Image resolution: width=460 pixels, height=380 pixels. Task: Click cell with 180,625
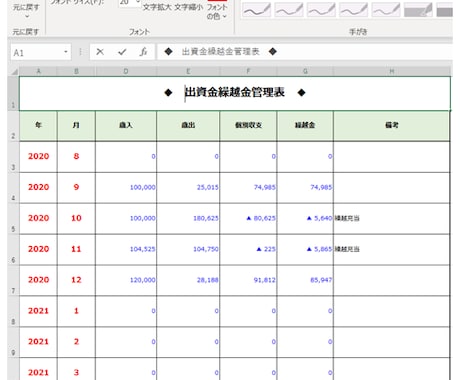click(x=188, y=218)
